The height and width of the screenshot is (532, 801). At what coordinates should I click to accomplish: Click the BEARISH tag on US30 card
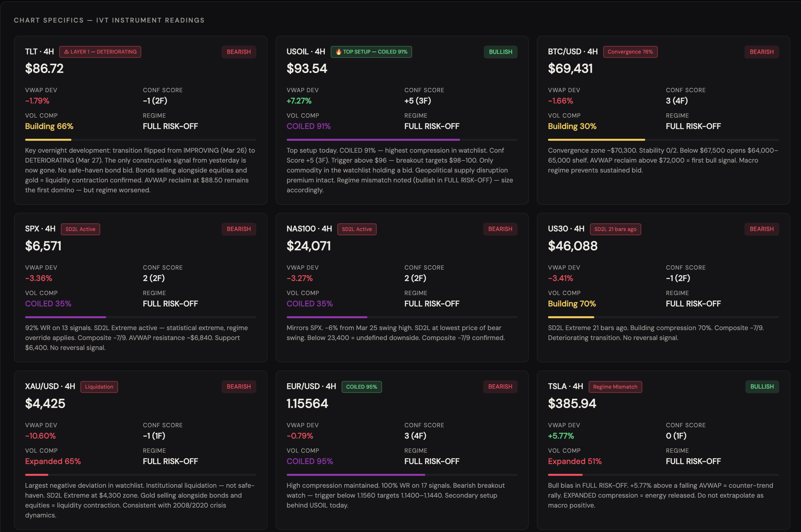tap(761, 229)
